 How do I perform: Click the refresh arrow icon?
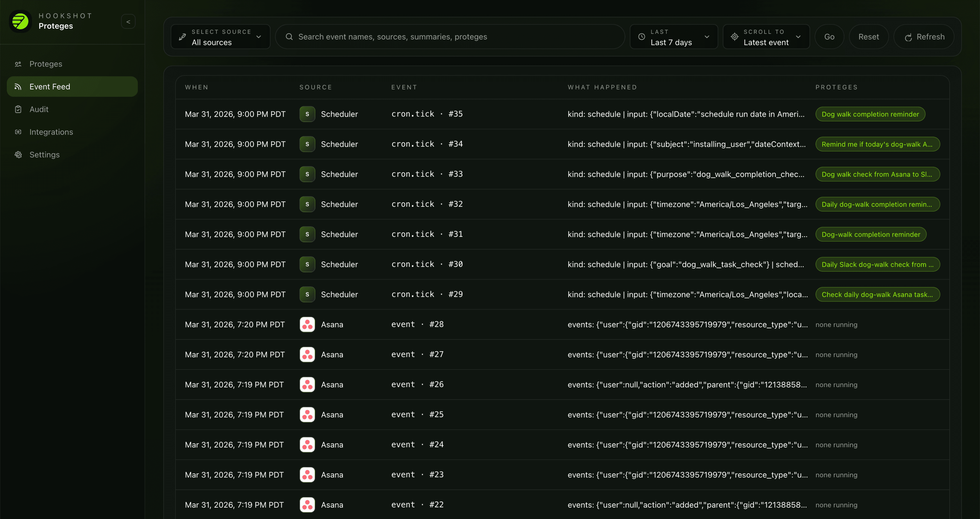tap(908, 37)
